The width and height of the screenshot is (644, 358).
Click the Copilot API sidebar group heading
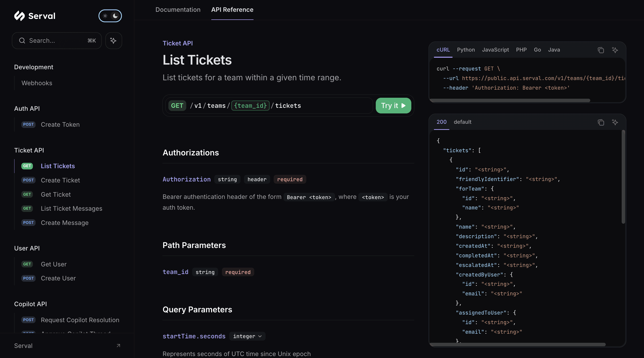[30, 304]
